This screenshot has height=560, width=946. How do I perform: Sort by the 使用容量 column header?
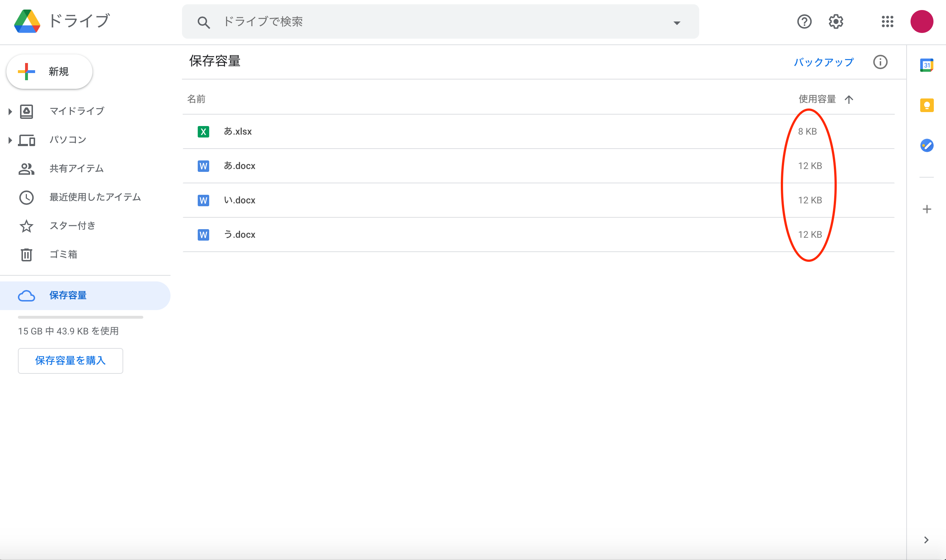tap(817, 99)
